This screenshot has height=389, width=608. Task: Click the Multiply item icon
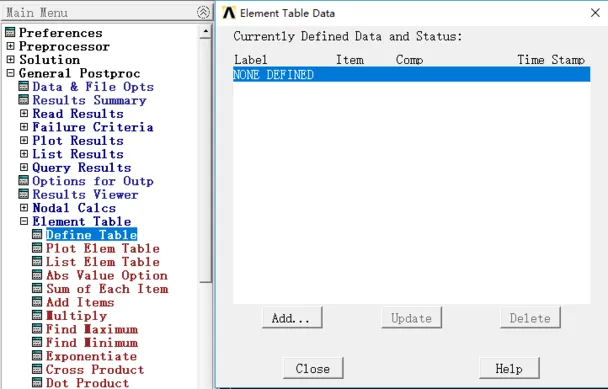37,316
